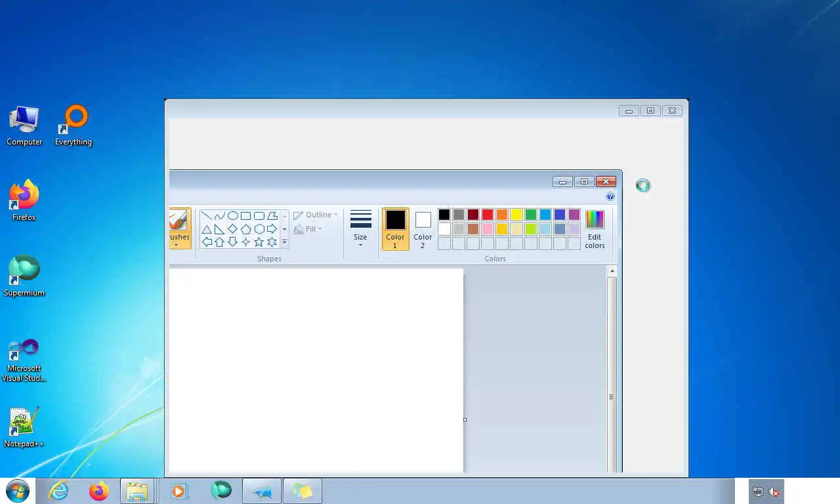Set Color 2 as active
This screenshot has height=504, width=840.
point(423,229)
